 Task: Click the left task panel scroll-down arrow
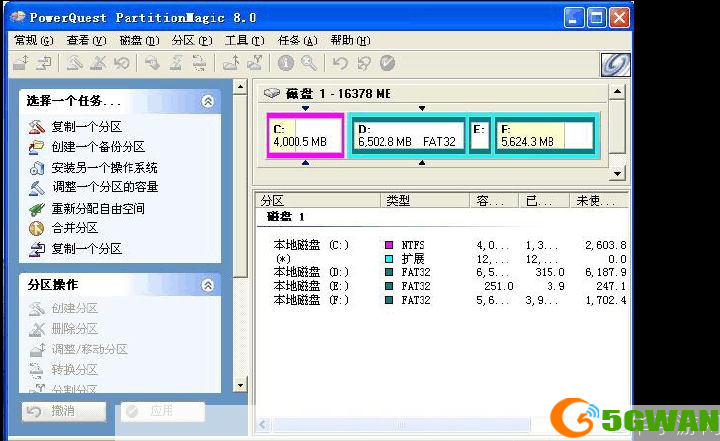(240, 385)
